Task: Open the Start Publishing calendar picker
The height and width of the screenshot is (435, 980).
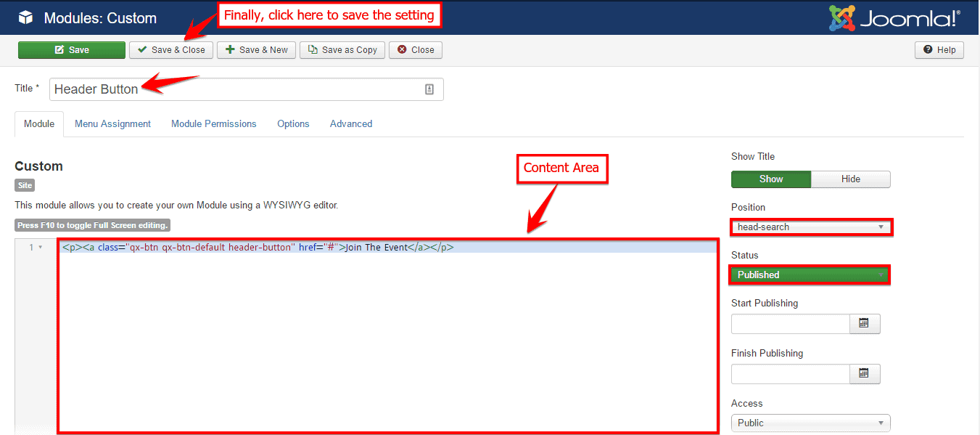Action: 864,324
